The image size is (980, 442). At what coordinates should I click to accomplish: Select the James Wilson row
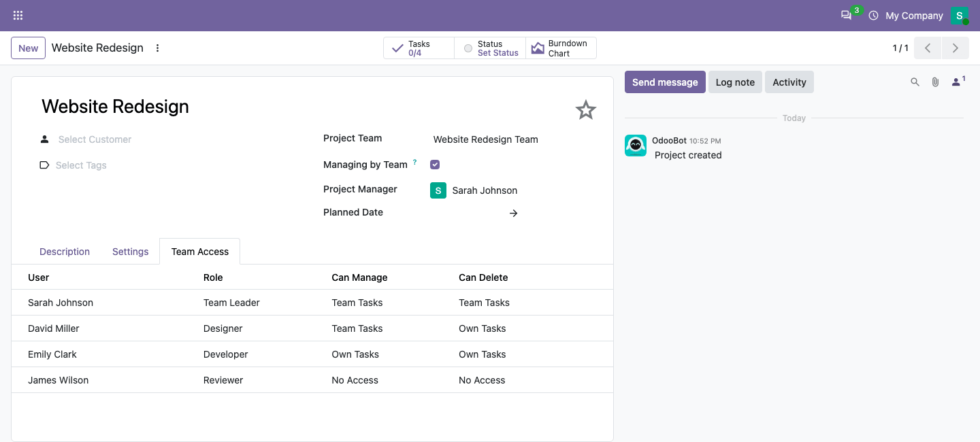[312, 380]
